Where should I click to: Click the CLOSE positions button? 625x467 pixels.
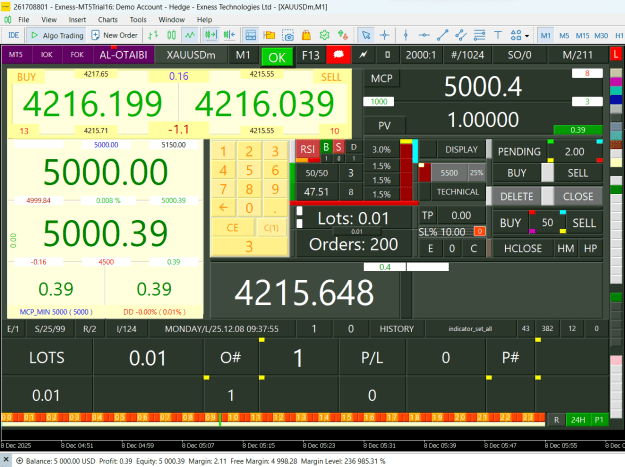(578, 196)
